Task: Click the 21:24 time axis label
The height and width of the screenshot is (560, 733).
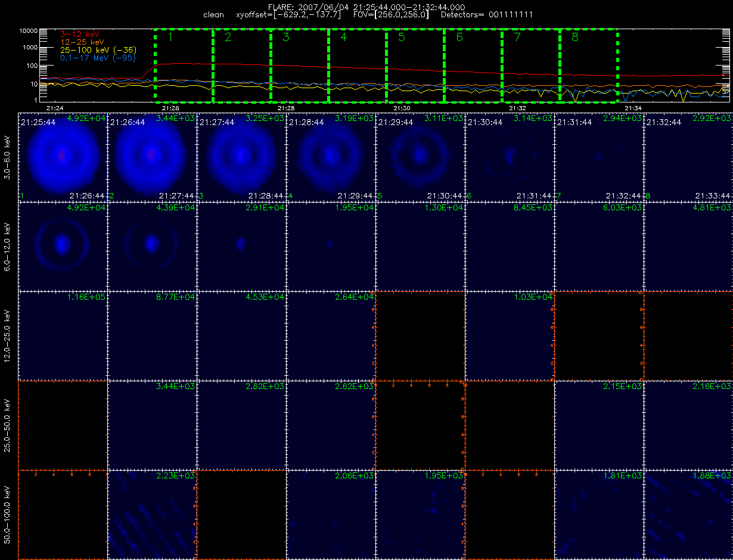Action: [x=54, y=108]
